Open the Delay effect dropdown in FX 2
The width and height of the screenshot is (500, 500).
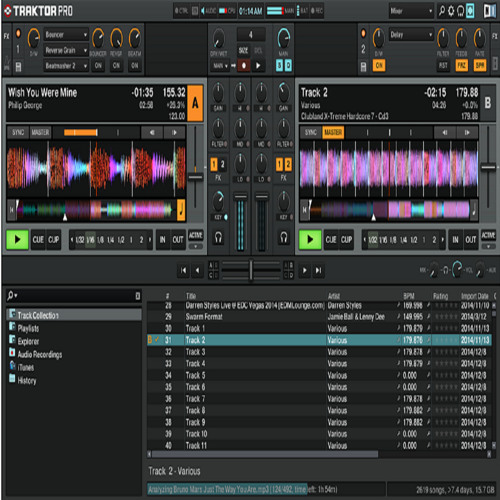[x=412, y=35]
